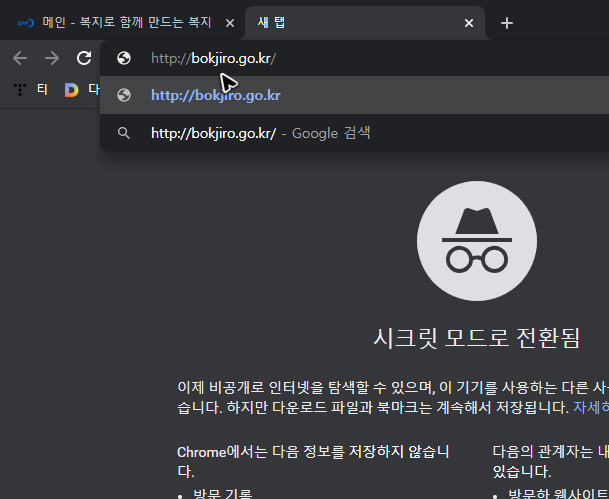609x499 pixels.
Task: Click the 방문 기록 list item
Action: point(223,494)
